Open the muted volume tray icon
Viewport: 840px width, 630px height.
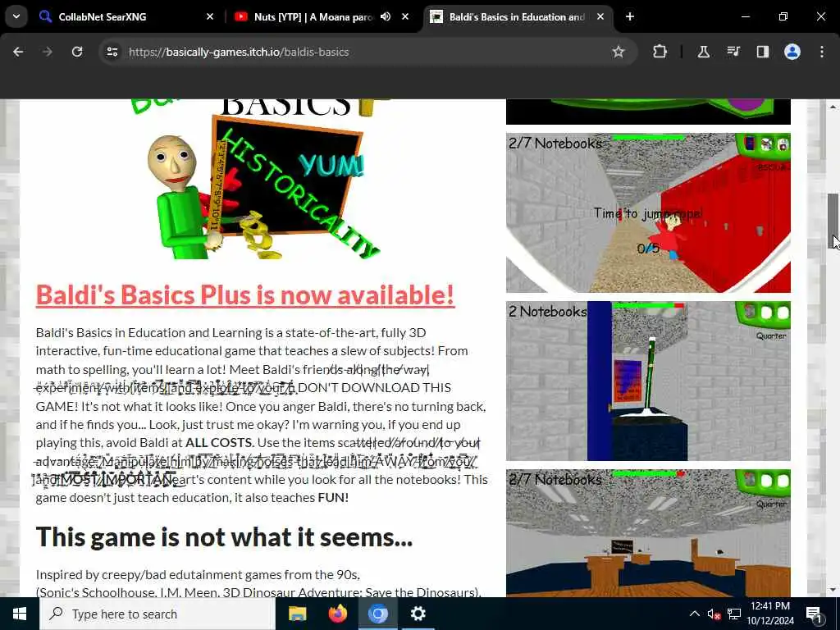(714, 614)
